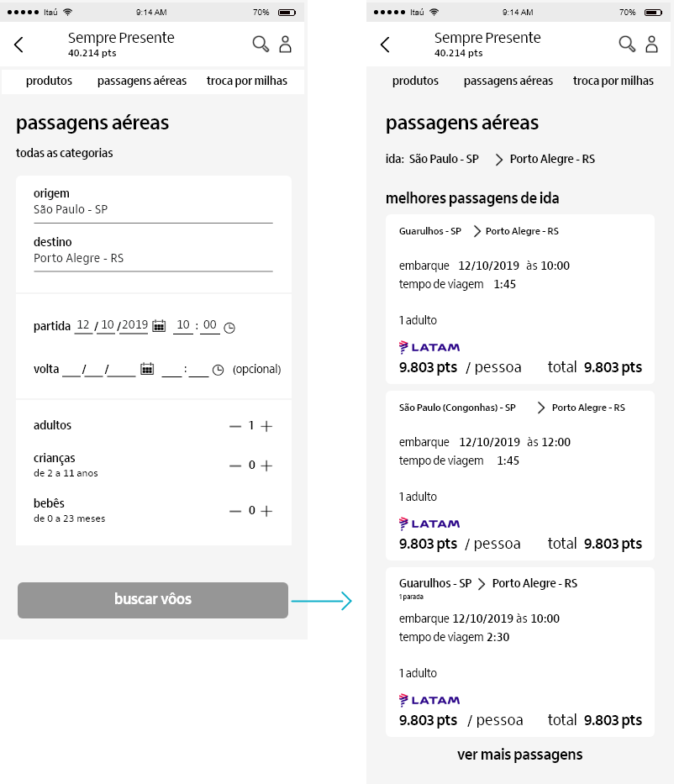
Task: Open the clock picker for volta time
Action: coord(218,370)
